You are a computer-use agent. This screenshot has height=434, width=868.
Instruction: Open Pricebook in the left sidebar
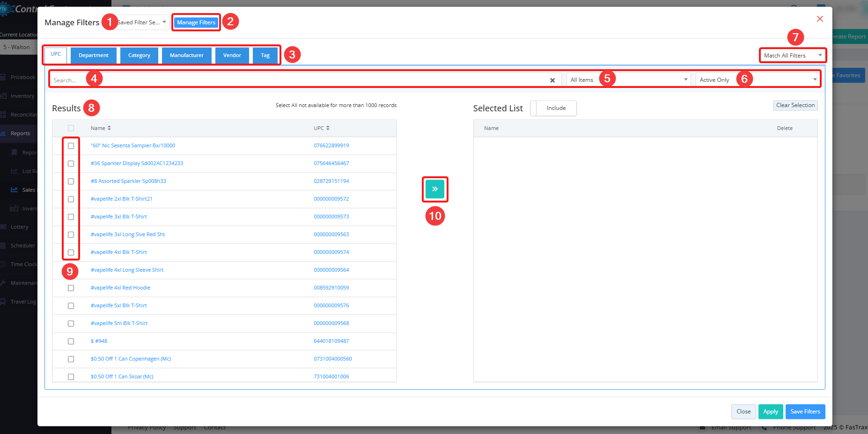coord(22,77)
